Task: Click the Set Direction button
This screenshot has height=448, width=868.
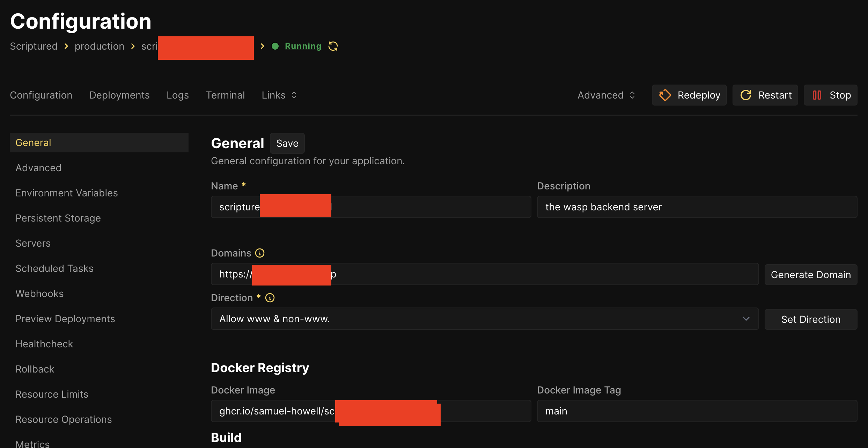Action: 811,319
